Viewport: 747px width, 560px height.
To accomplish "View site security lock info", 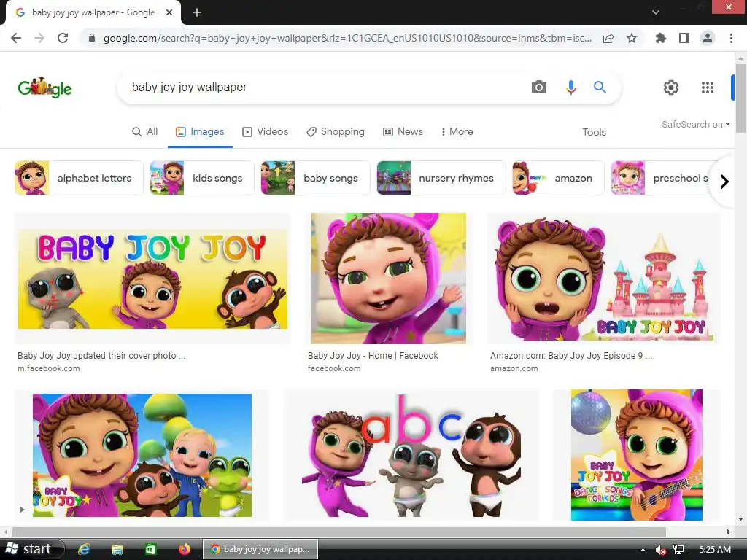I will point(92,38).
